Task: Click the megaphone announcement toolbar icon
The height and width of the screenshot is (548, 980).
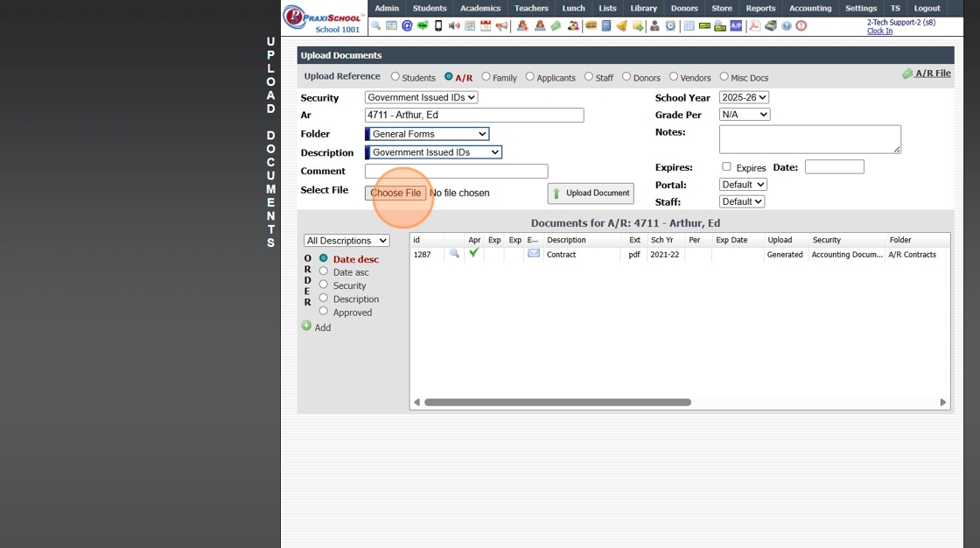Action: [x=501, y=26]
